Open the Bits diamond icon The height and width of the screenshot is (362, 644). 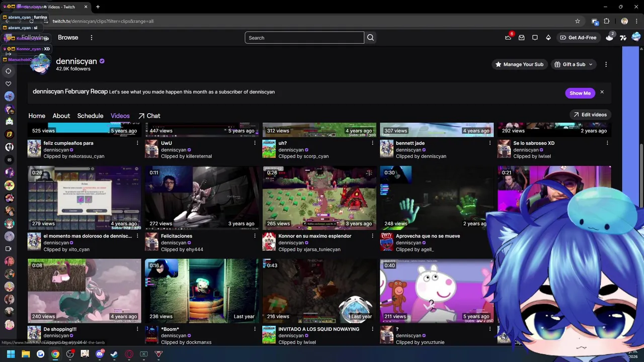[548, 38]
